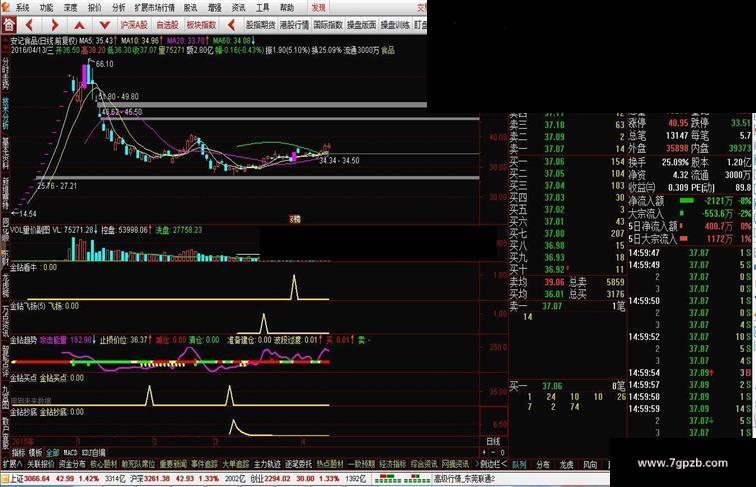Switch to the 技术分析 side tab
The image size is (756, 487).
click(x=5, y=113)
